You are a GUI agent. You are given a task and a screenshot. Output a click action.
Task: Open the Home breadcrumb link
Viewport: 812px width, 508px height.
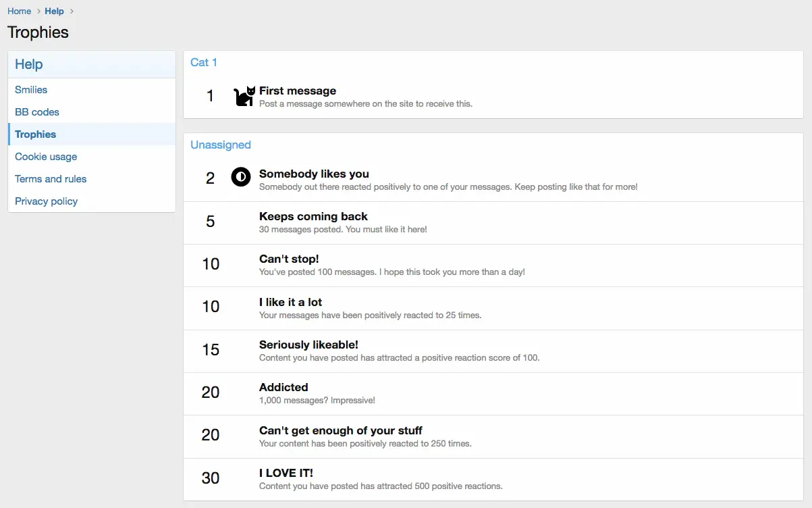tap(19, 11)
